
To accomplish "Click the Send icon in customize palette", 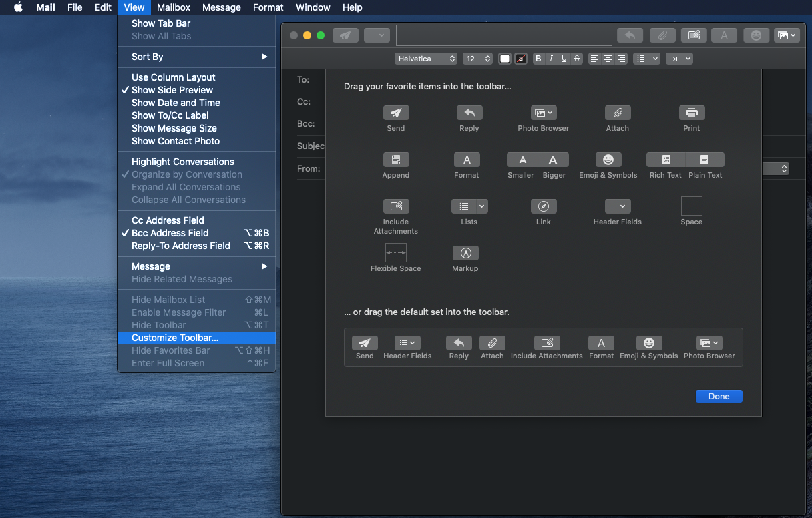I will (396, 113).
